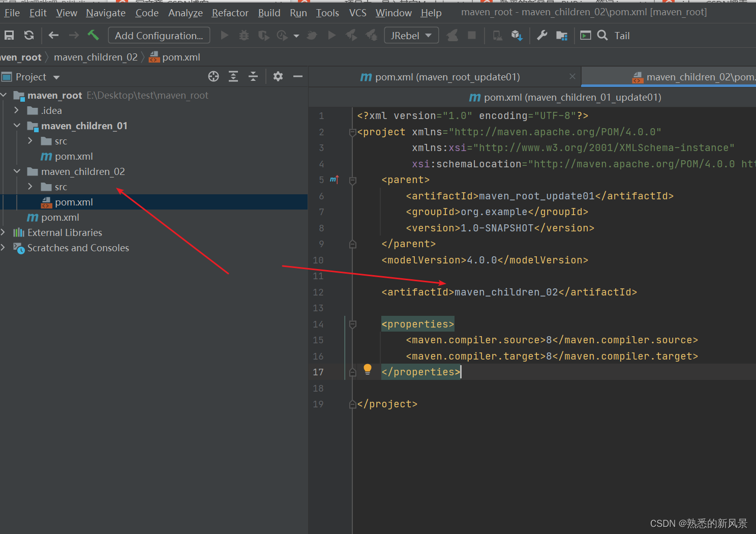Click the Run with Coverage icon
The width and height of the screenshot is (756, 534).
(x=263, y=35)
